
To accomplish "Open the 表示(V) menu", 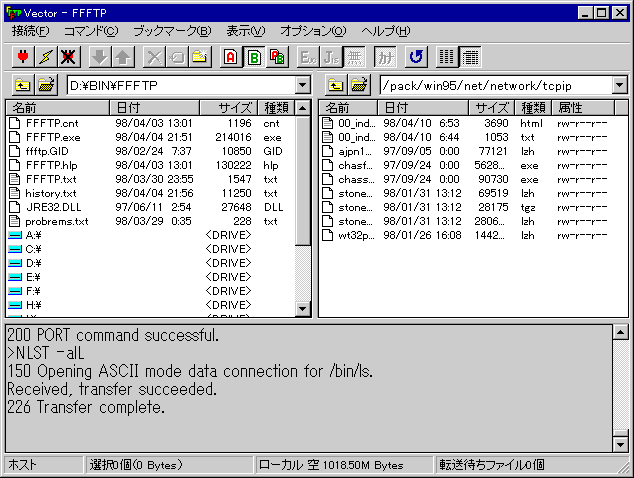I will coord(245,31).
